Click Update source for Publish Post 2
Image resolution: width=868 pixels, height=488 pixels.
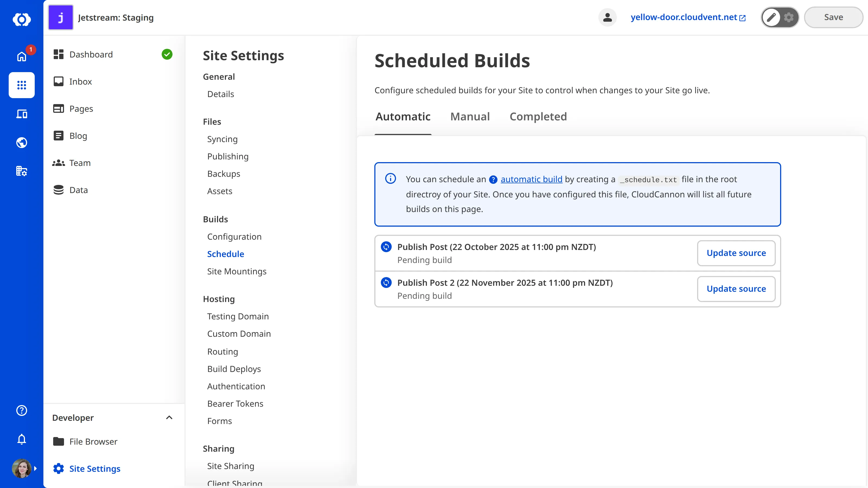[736, 289]
